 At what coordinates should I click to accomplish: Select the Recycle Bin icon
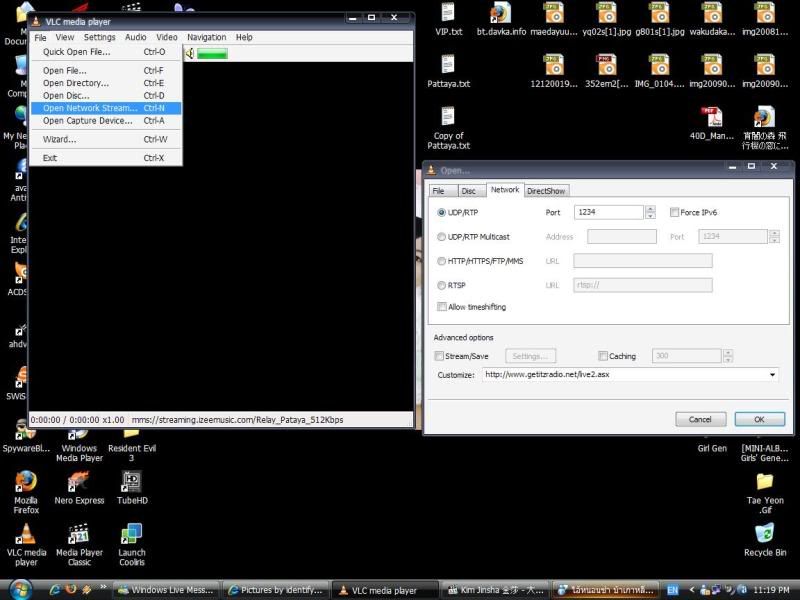(x=765, y=540)
